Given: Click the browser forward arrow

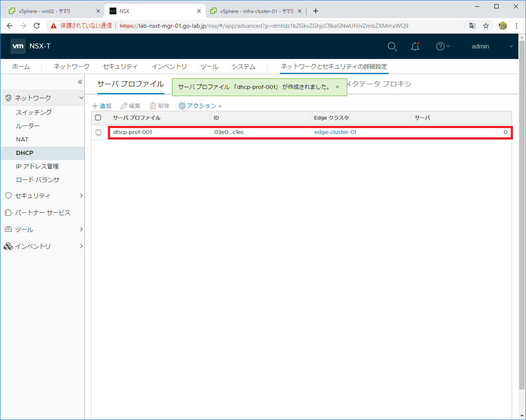Looking at the screenshot, I should click(x=23, y=26).
